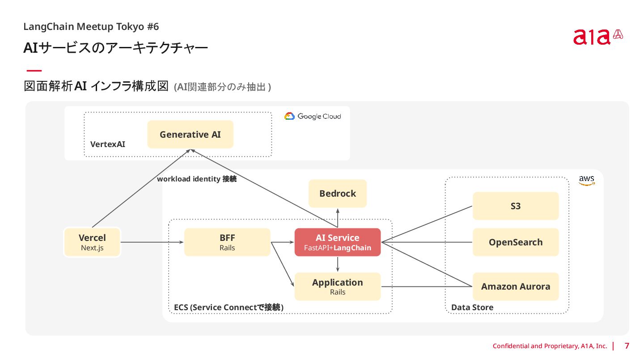Select the Application Rails box
644x362 pixels.
[x=338, y=286]
